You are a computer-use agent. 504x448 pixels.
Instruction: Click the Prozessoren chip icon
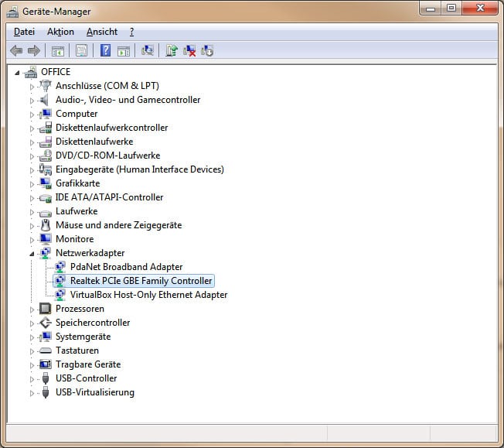46,309
